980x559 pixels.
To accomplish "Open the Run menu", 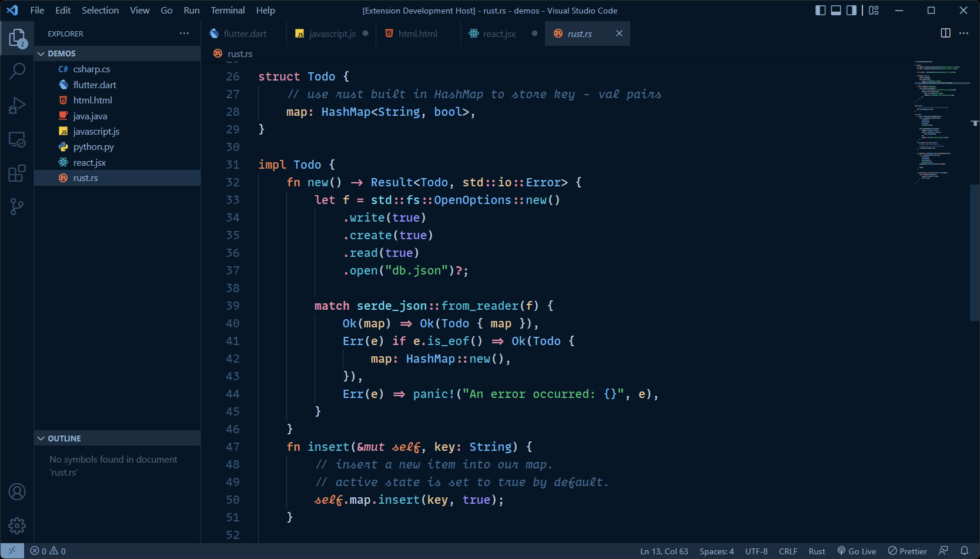I will pos(192,11).
